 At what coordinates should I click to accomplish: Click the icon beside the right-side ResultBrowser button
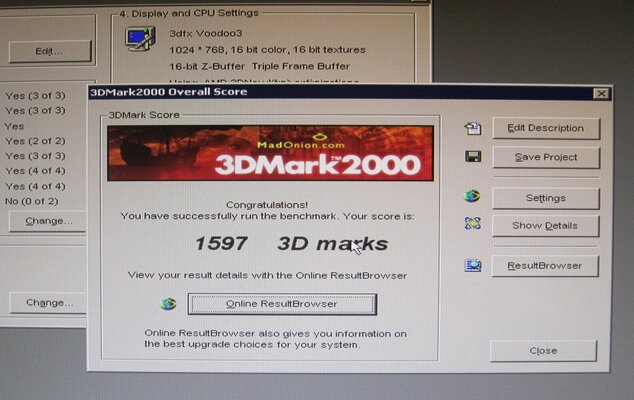(473, 266)
